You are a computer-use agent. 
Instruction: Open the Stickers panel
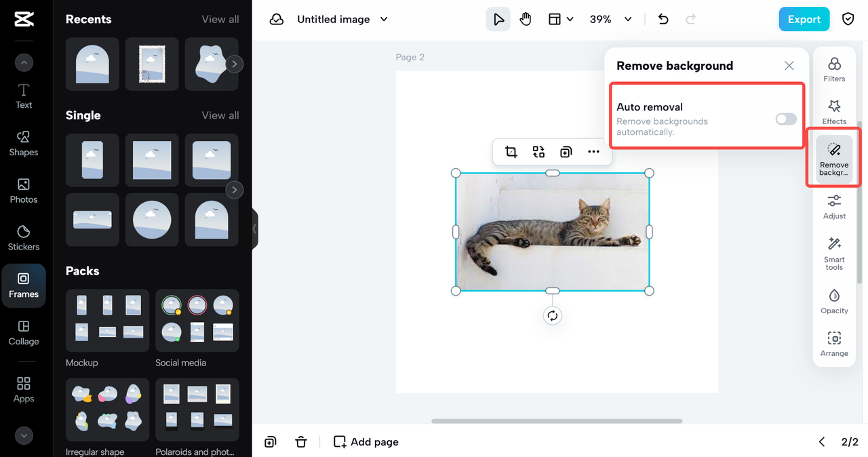coord(24,238)
